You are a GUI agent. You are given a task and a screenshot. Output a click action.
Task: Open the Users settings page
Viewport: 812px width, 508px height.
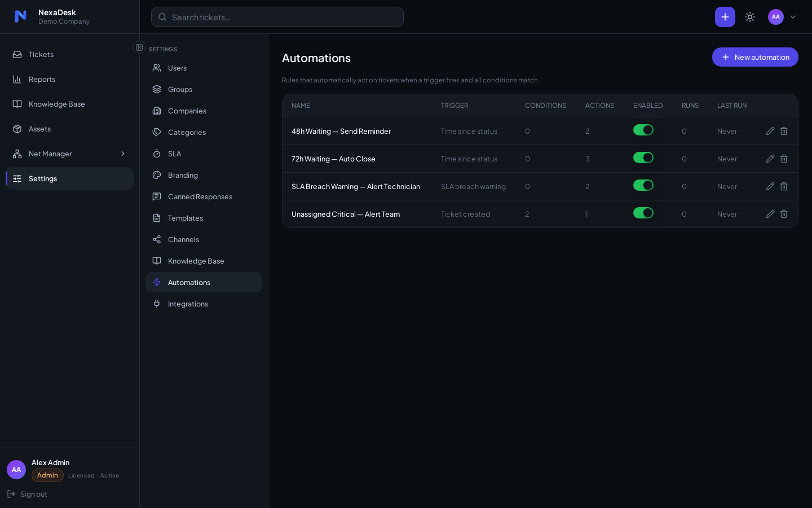click(204, 68)
